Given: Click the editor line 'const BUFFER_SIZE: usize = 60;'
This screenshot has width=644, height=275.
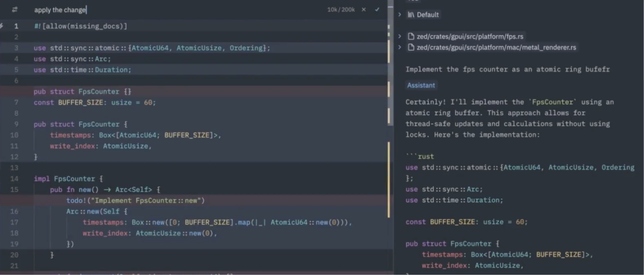Looking at the screenshot, I should [95, 103].
